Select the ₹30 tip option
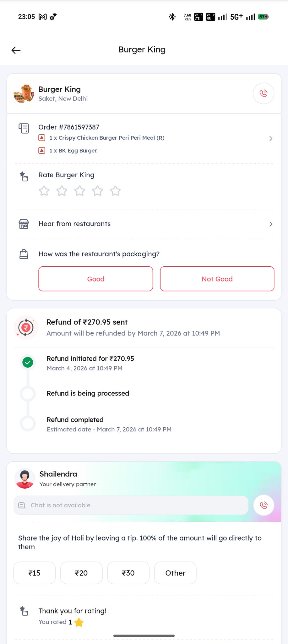The height and width of the screenshot is (644, 288). click(128, 573)
